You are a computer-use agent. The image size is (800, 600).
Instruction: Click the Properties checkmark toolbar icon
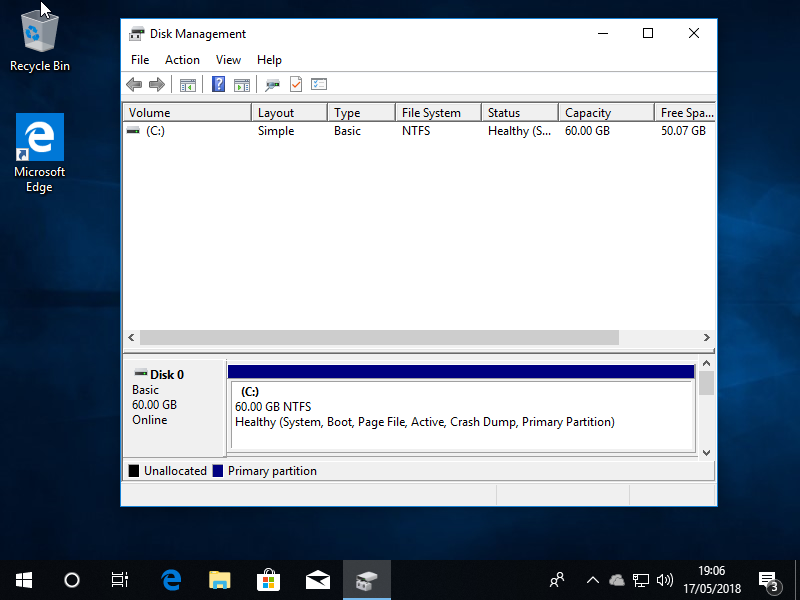[296, 84]
